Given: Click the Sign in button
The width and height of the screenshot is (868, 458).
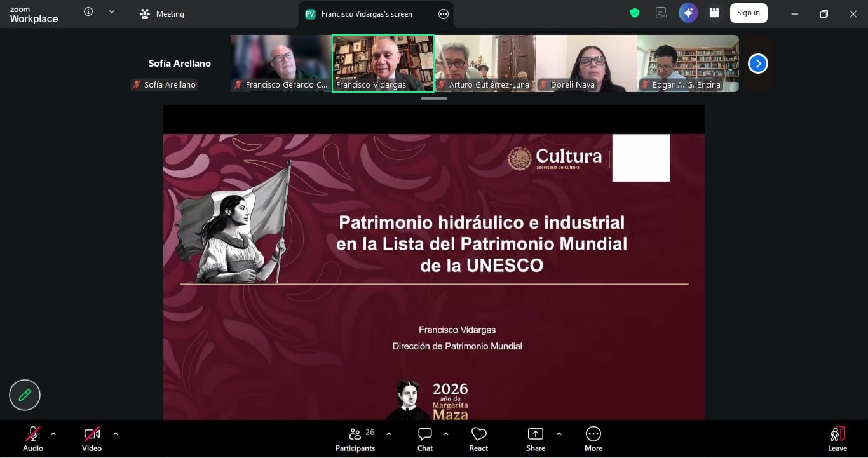Looking at the screenshot, I should (748, 13).
